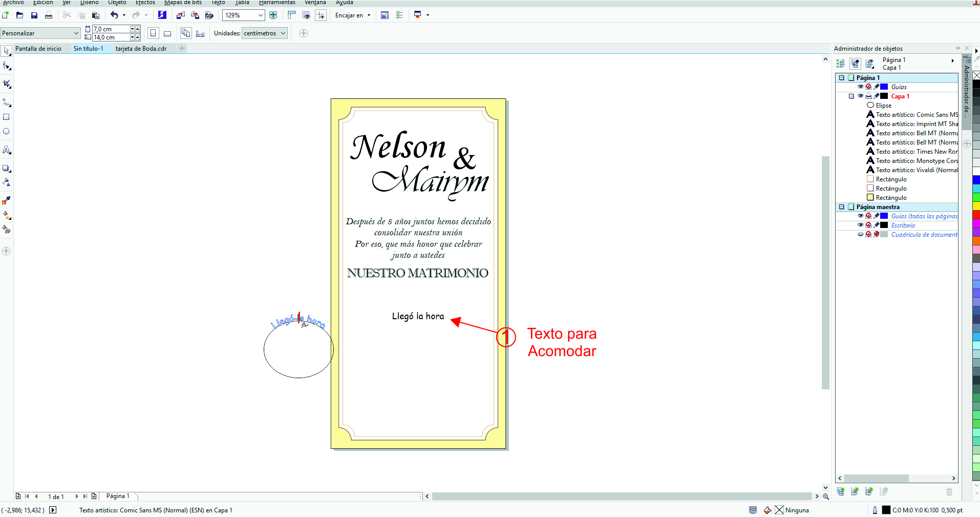Open the Efectos menu

coord(145,3)
